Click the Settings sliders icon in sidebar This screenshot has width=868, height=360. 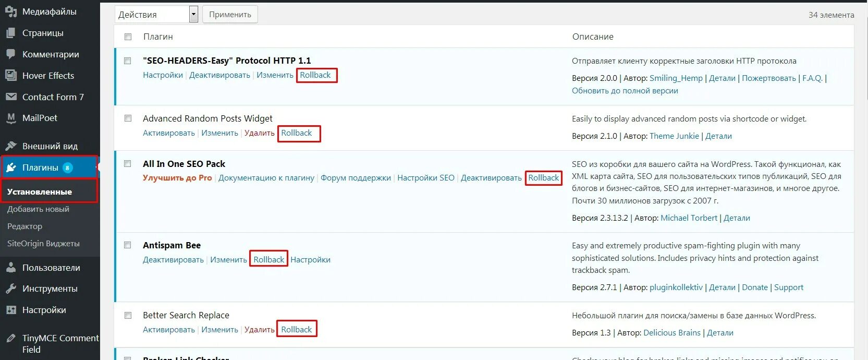11,310
